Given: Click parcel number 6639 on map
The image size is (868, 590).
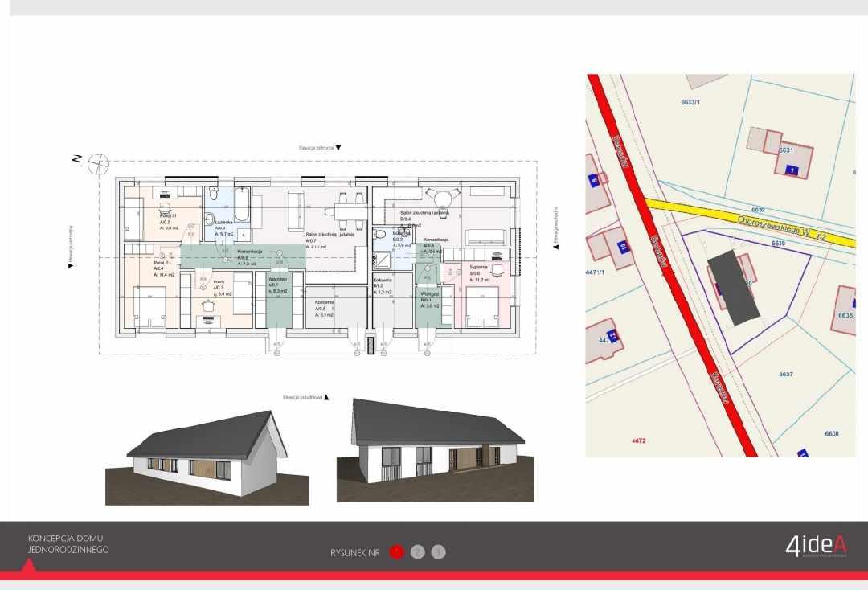Looking at the screenshot, I should point(778,243).
